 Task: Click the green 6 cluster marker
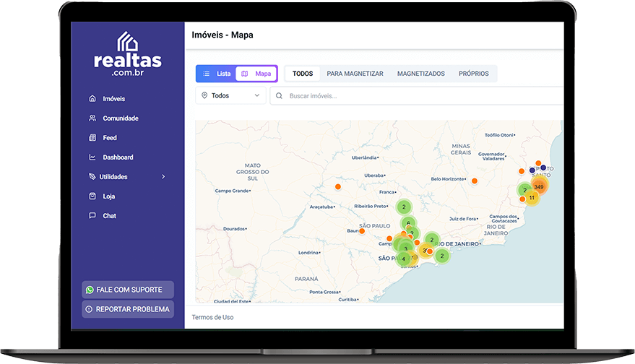tap(408, 223)
